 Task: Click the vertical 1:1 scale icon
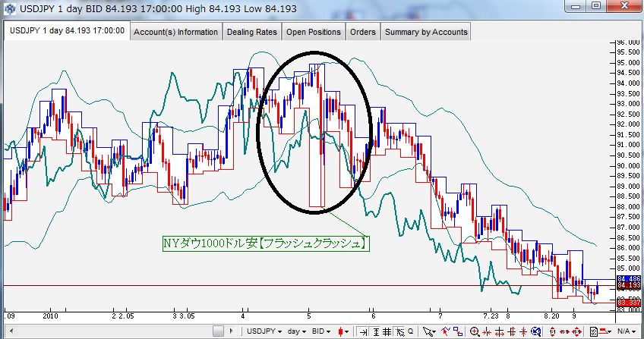pos(552,331)
